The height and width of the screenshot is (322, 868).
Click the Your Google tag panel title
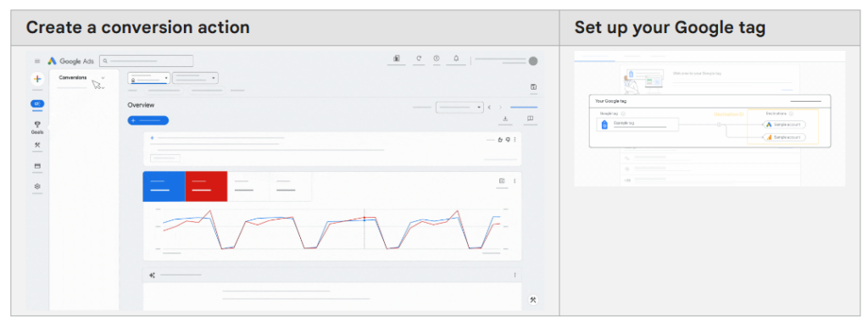(x=610, y=101)
